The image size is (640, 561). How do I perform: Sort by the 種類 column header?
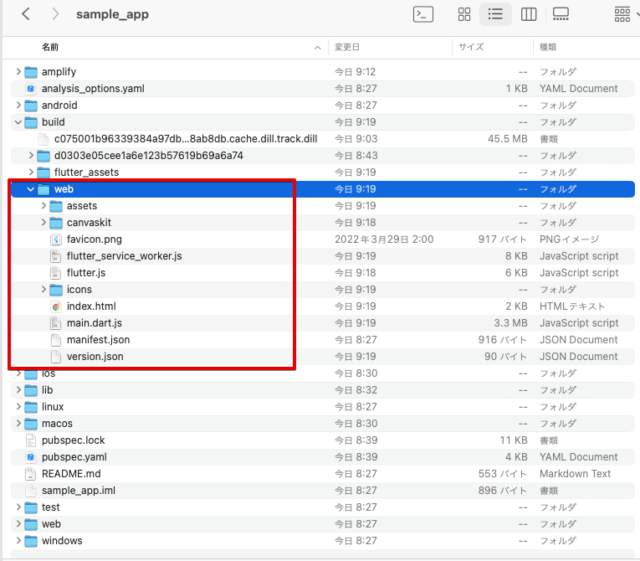pyautogui.click(x=548, y=47)
